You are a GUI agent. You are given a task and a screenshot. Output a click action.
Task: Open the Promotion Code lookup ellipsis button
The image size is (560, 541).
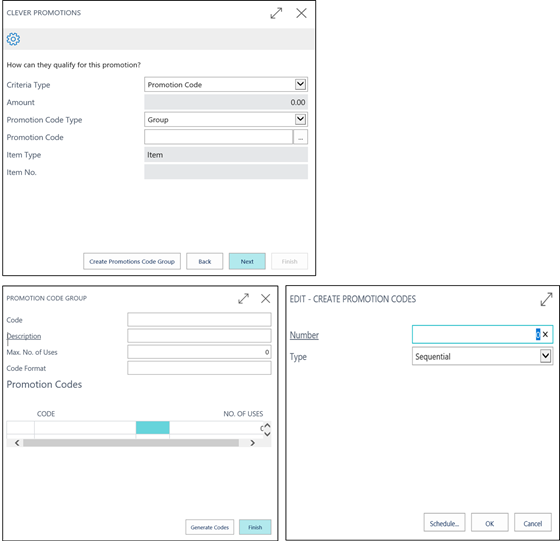[300, 137]
